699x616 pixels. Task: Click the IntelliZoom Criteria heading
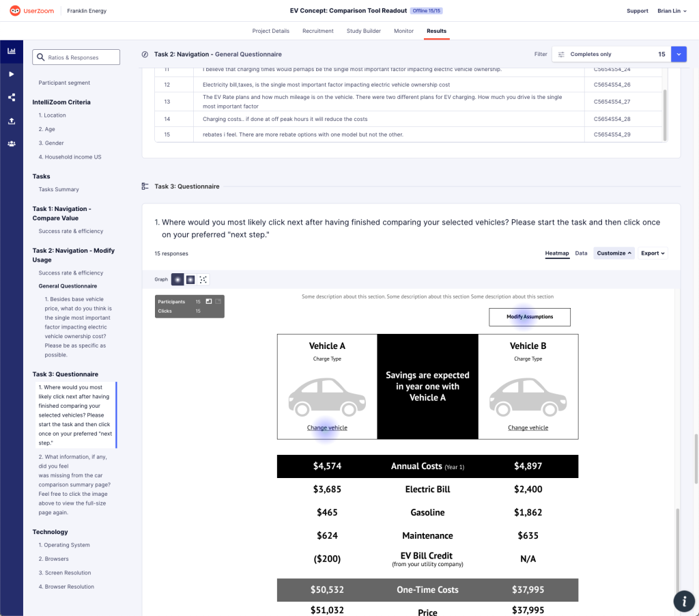(61, 102)
